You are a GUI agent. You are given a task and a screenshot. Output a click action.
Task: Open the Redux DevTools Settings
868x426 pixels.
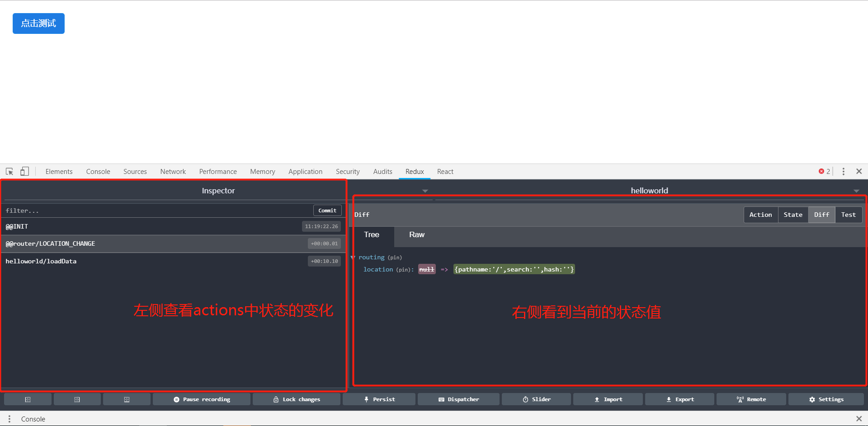coord(826,399)
